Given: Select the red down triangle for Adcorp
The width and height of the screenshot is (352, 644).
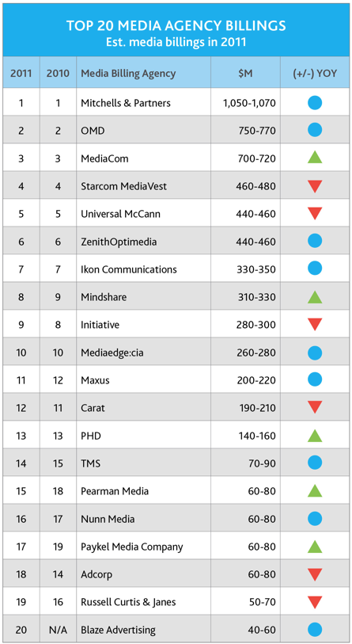Looking at the screenshot, I should (315, 574).
